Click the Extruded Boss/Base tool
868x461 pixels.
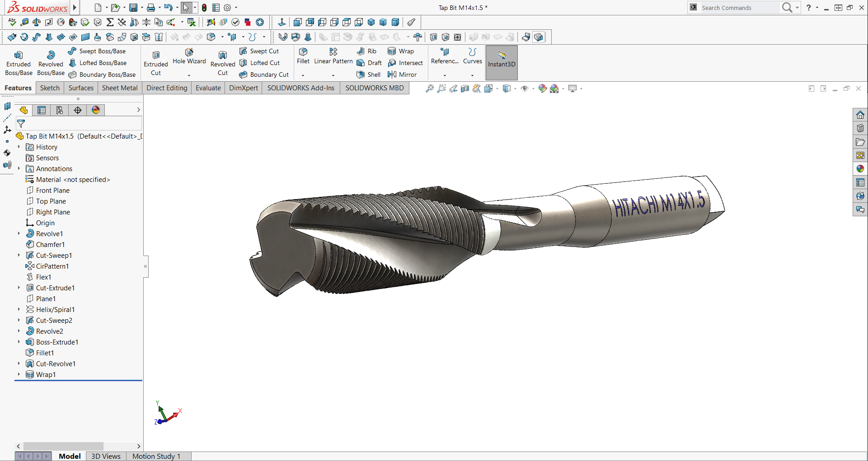click(19, 63)
